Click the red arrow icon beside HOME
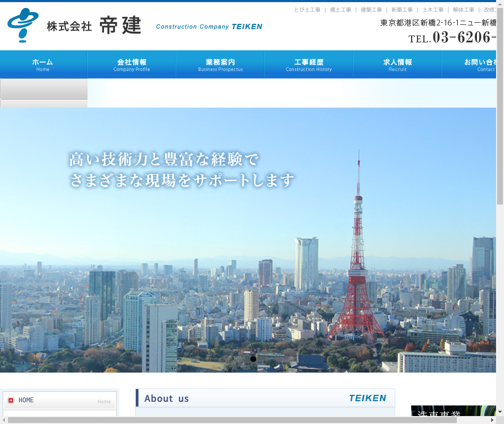The image size is (504, 424). [11, 401]
